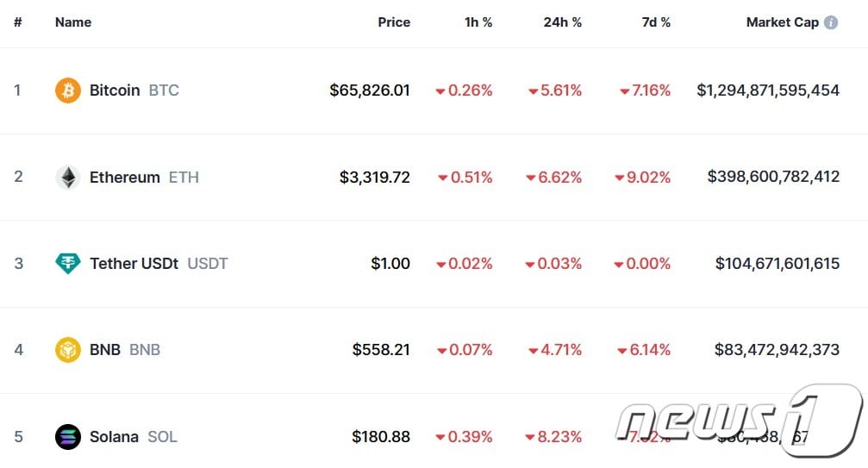Click Bitcoin's price $65,826.01
This screenshot has height=468, width=868.
370,90
